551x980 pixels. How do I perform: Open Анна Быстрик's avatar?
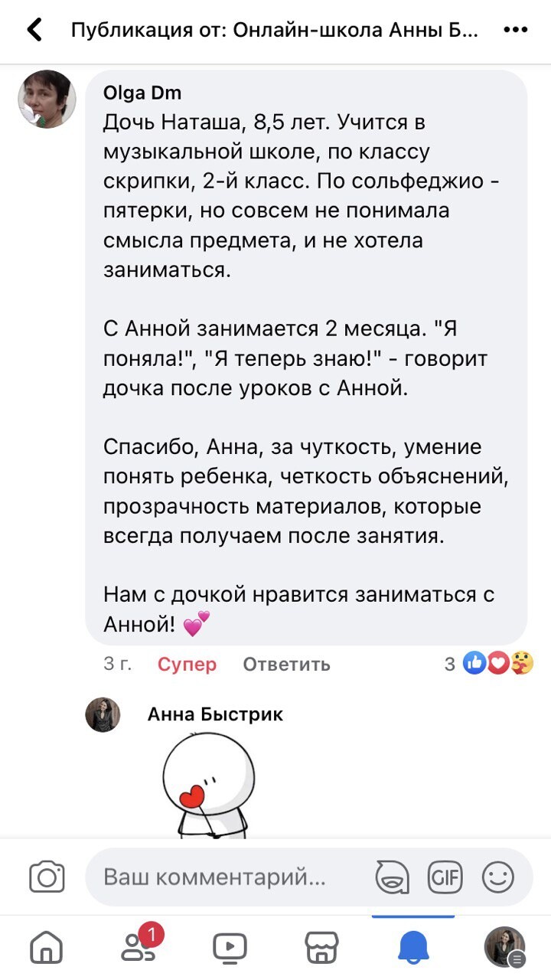103,714
